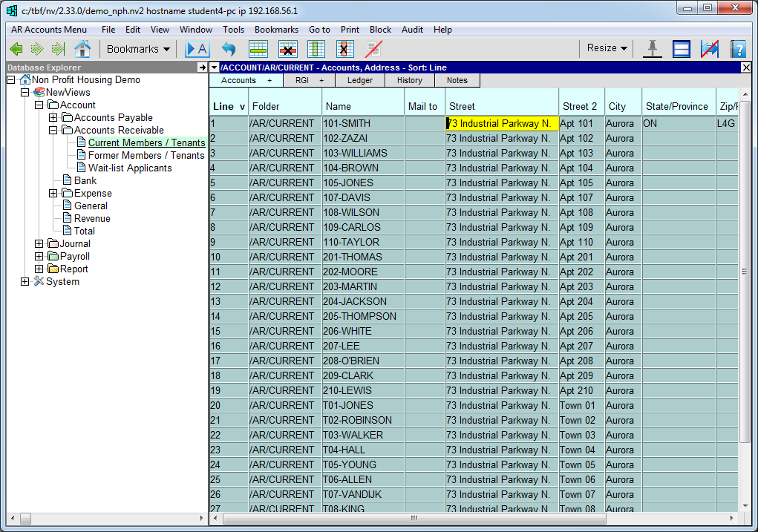Collapse the Accounts Receivable tree node

[x=53, y=131]
